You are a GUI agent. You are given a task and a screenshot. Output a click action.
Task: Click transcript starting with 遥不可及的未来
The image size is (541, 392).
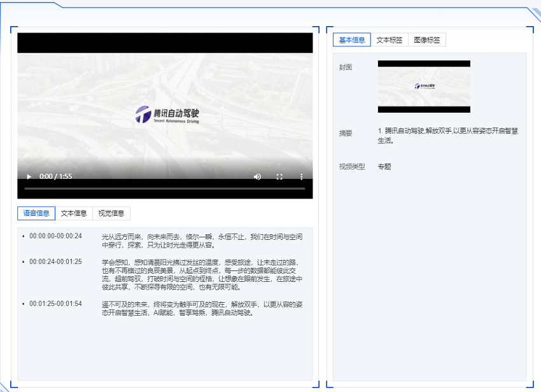tap(202, 309)
